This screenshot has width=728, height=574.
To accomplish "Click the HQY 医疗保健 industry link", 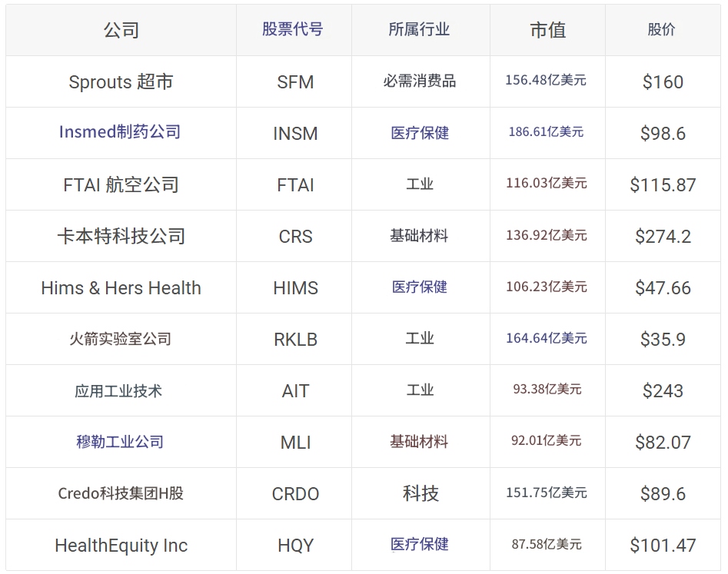I will [418, 545].
